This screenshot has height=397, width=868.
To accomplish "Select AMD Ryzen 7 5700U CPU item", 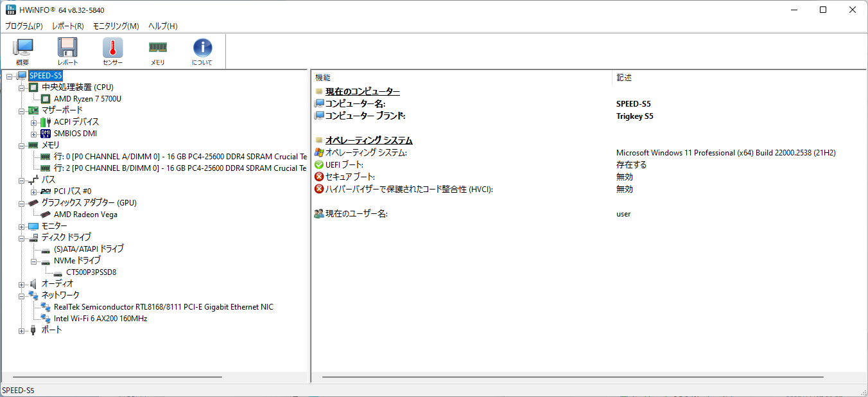I will 87,99.
